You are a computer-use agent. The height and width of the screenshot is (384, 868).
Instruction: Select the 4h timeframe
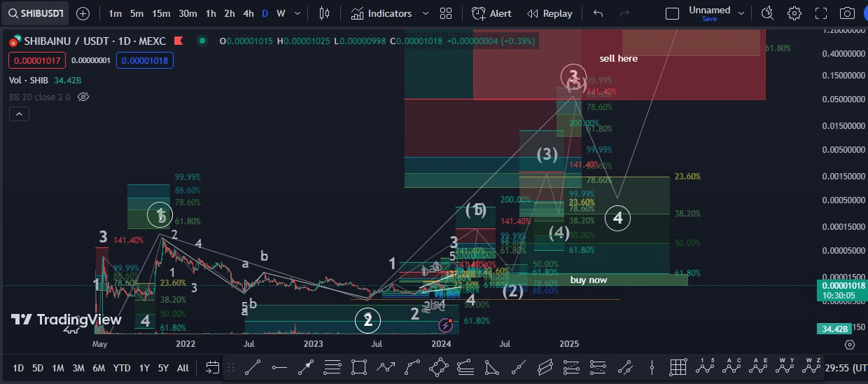point(248,13)
